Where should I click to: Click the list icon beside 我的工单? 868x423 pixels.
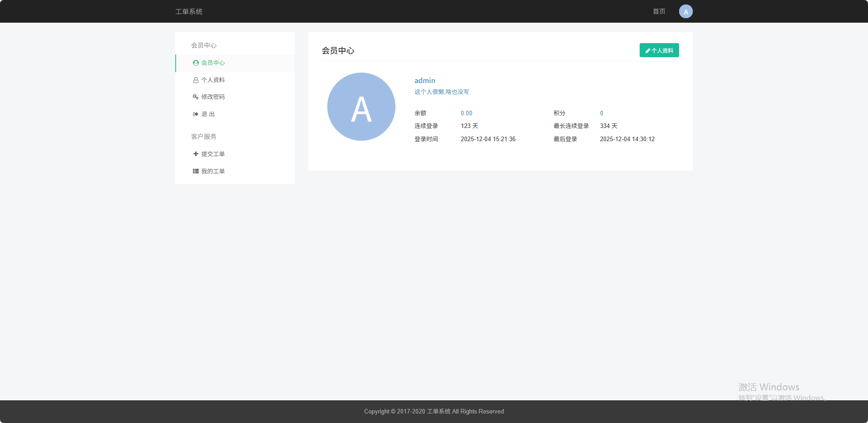pyautogui.click(x=196, y=172)
